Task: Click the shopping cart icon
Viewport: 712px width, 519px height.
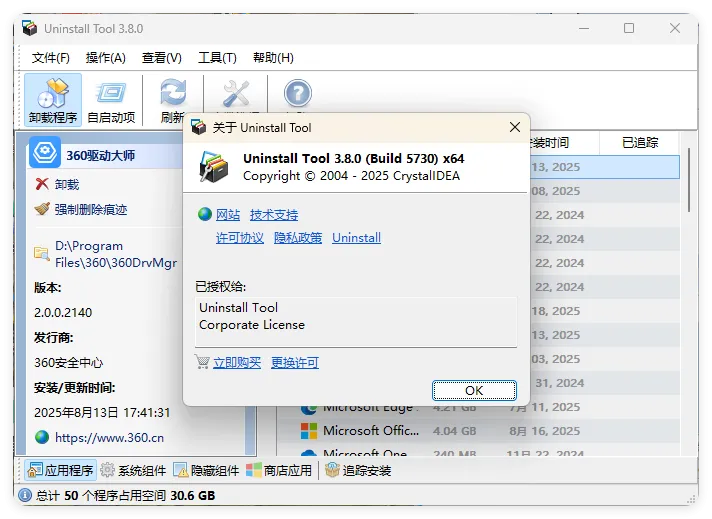Action: click(203, 362)
